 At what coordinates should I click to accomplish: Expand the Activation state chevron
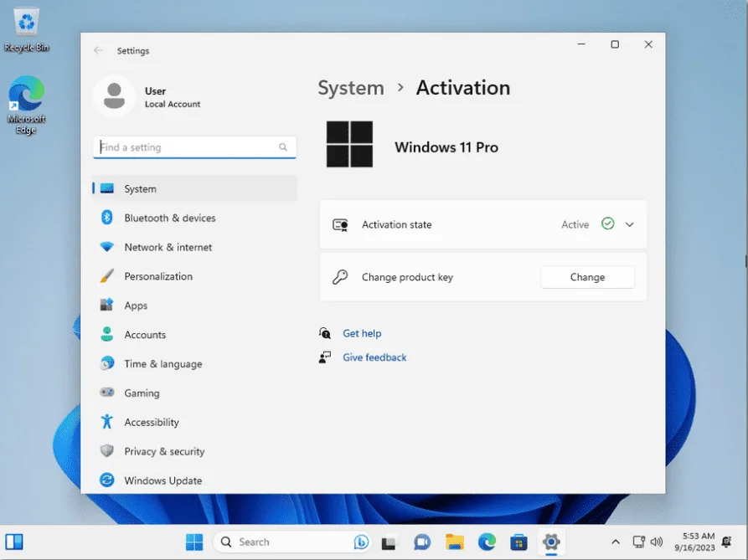[x=630, y=224]
